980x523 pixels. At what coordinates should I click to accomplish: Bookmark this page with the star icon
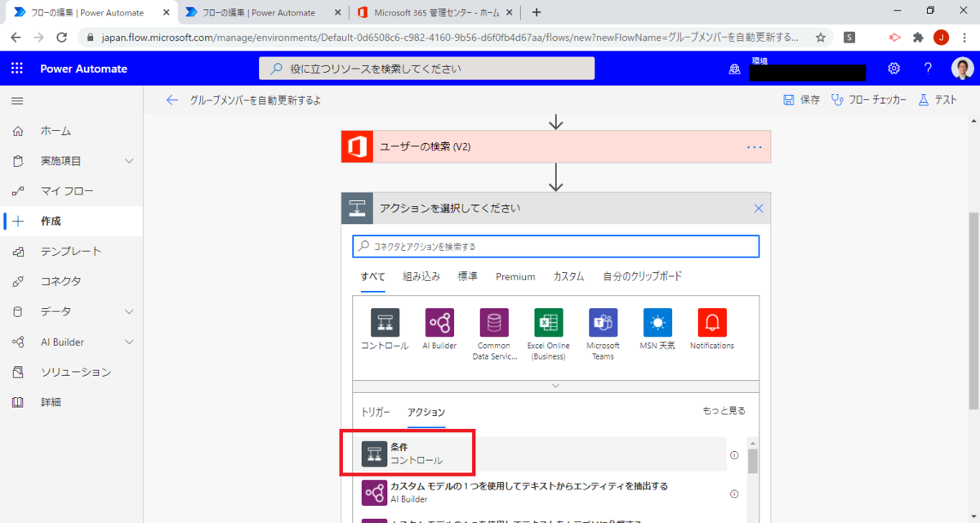click(821, 38)
